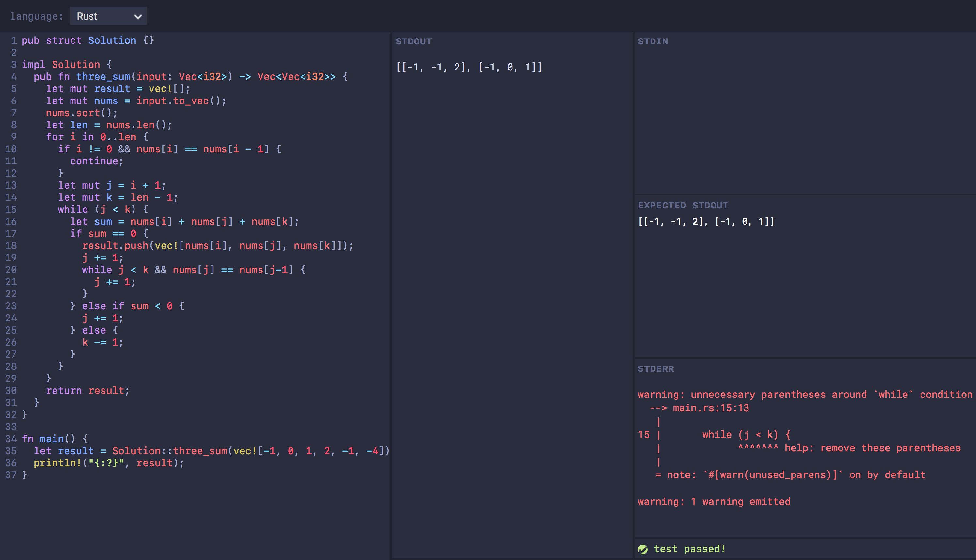
Task: Click line number 34 in gutter
Action: [11, 439]
